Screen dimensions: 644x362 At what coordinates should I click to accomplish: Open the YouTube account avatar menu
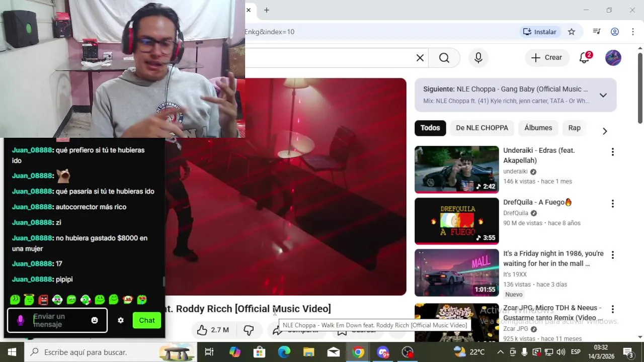point(613,58)
